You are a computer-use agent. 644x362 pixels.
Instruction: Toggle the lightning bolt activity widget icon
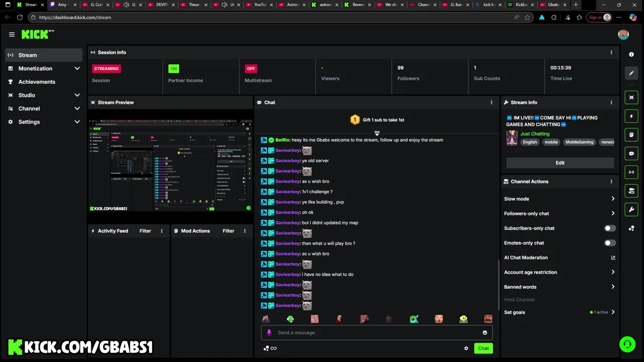tap(631, 116)
